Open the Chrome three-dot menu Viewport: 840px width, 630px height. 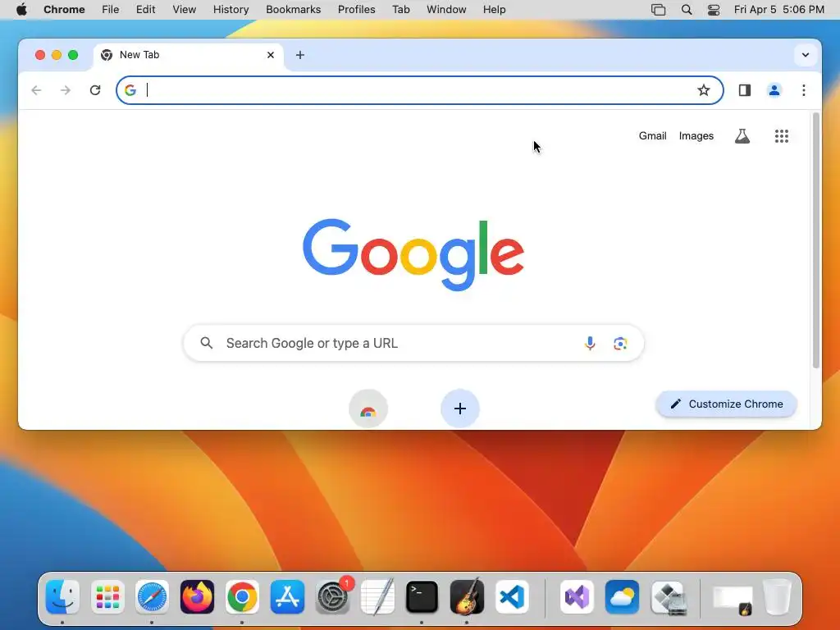pyautogui.click(x=804, y=90)
